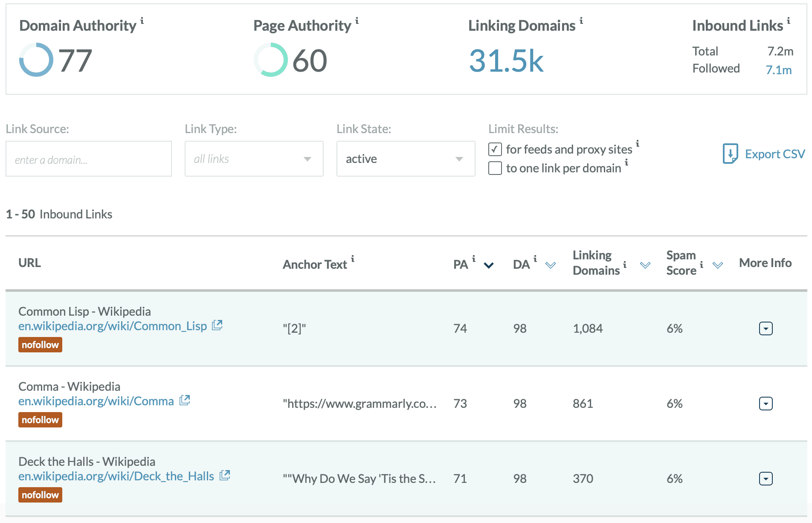Uncheck 'for feeds and proxy sites'
812x523 pixels.
tap(495, 150)
